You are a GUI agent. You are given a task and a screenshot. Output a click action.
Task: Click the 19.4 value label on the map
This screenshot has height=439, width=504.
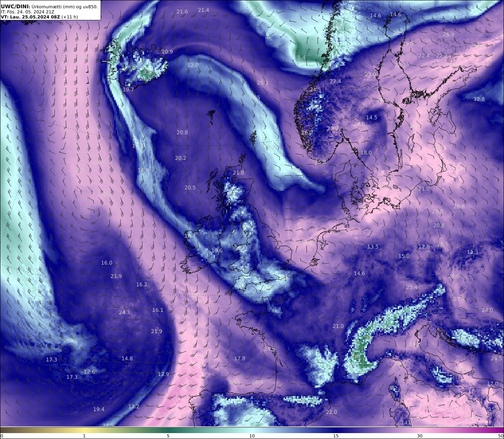point(99,409)
